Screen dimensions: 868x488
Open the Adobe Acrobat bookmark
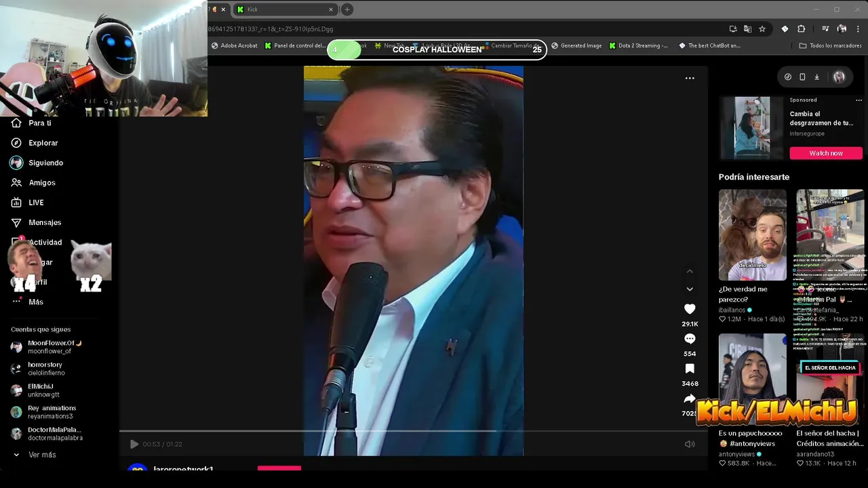tap(235, 46)
